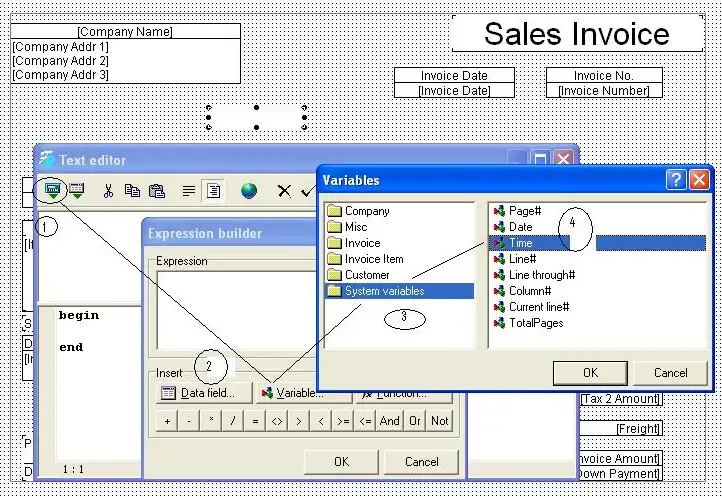722x496 pixels.
Task: Click the Cut scissors icon in Text editor
Action: coord(108,191)
